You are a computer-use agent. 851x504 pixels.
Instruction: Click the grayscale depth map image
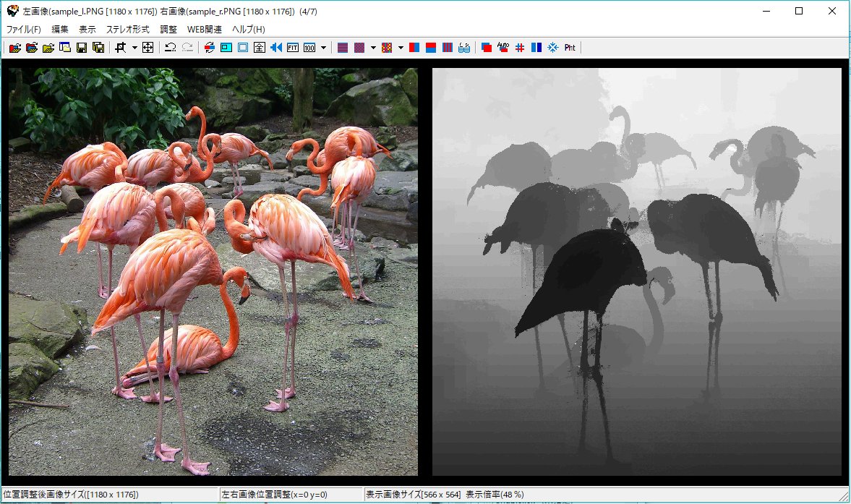click(x=636, y=271)
